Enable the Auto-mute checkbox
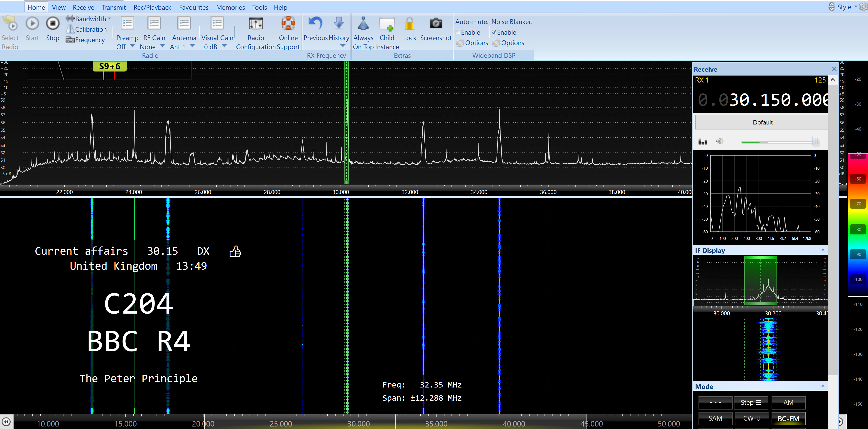The width and height of the screenshot is (868, 429). [x=458, y=32]
